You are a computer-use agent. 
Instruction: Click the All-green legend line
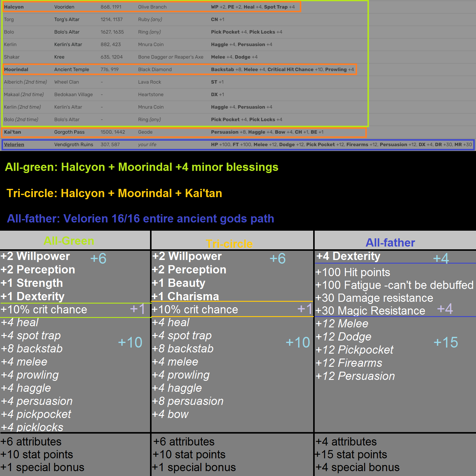click(142, 167)
